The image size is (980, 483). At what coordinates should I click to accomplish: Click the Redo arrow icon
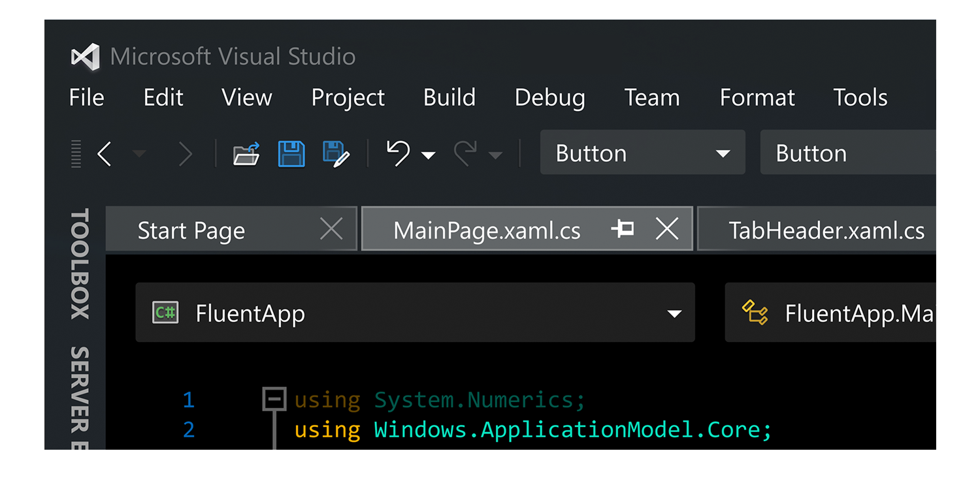[x=465, y=153]
